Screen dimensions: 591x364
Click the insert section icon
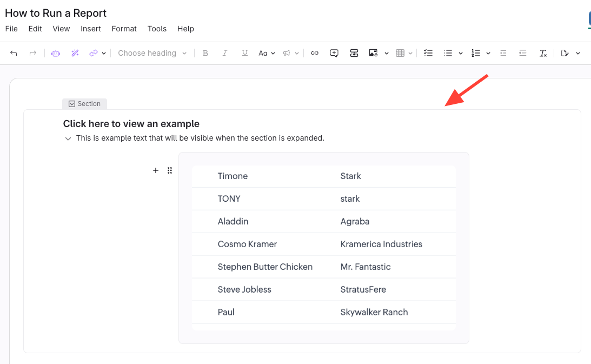[x=354, y=53]
